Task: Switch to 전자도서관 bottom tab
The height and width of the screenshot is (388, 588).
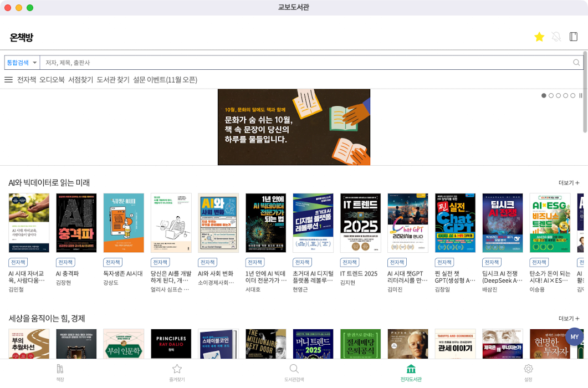Action: 411,373
